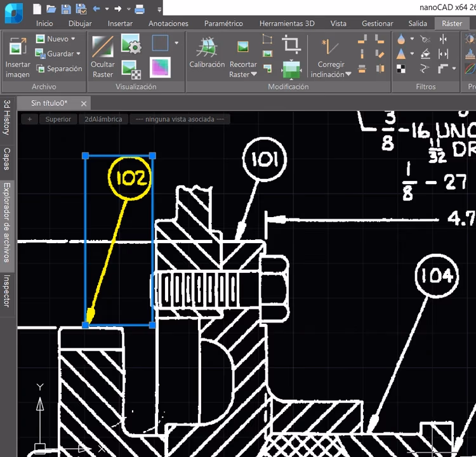The width and height of the screenshot is (476, 457).
Task: Select the Paramétrico ribbon tab
Action: 223,23
